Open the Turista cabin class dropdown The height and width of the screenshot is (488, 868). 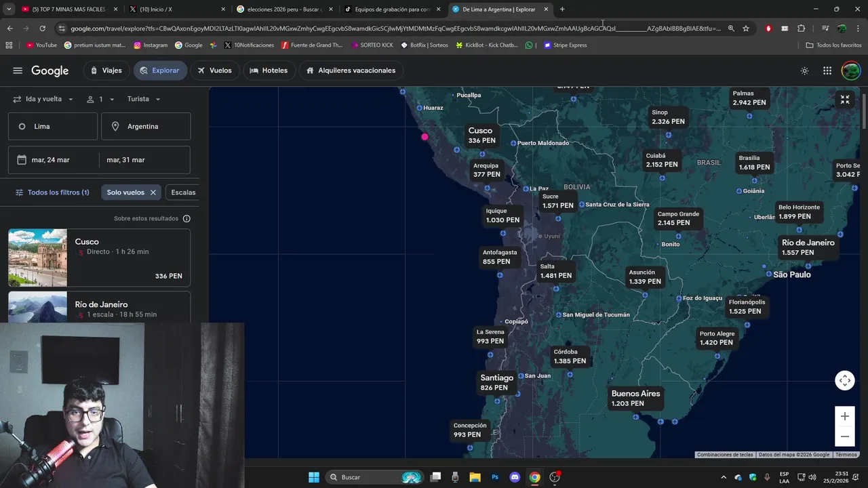[x=144, y=99]
